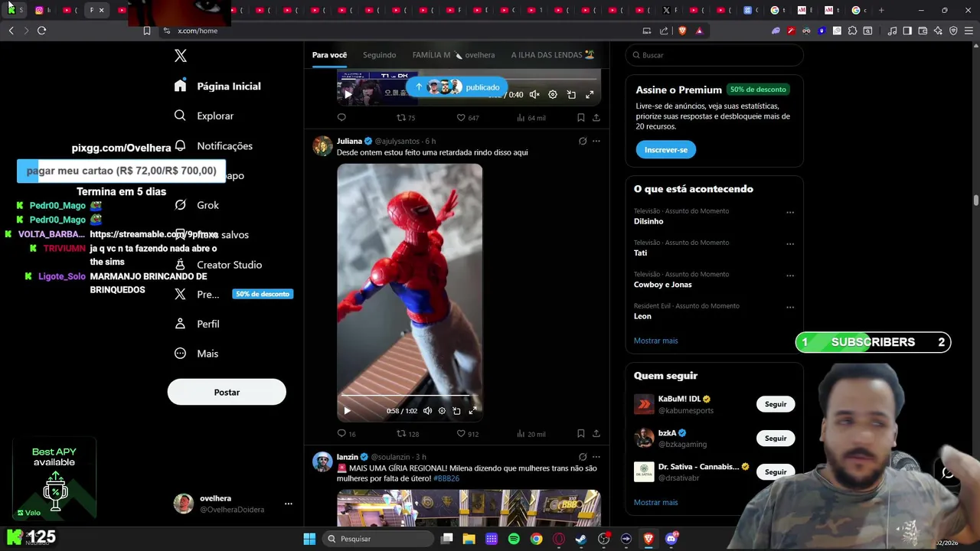980x551 pixels.
Task: Open Windows Start menu
Action: tap(309, 539)
